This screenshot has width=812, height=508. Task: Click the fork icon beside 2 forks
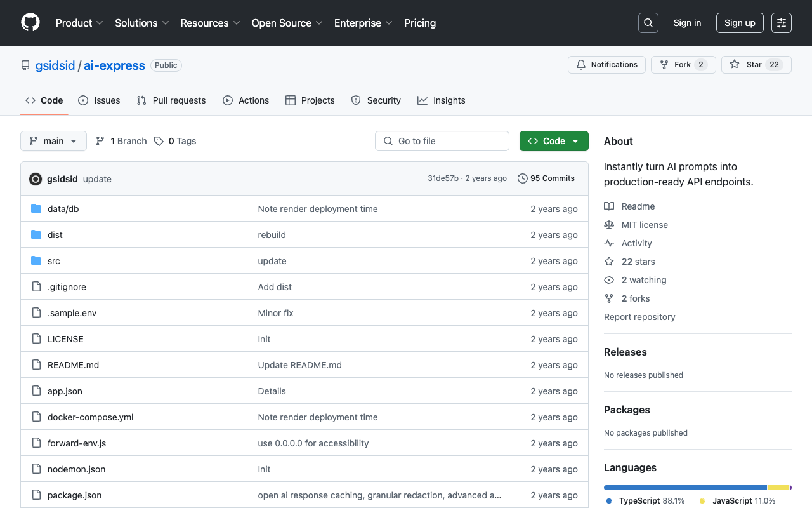[x=609, y=298]
